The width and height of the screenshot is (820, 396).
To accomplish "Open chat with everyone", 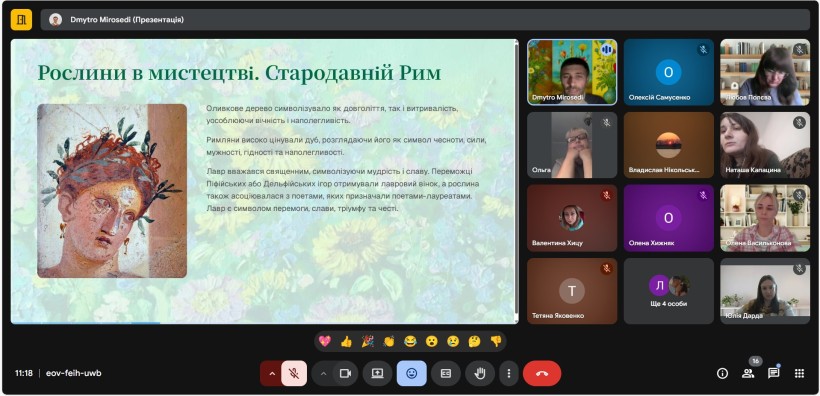I will click(773, 374).
